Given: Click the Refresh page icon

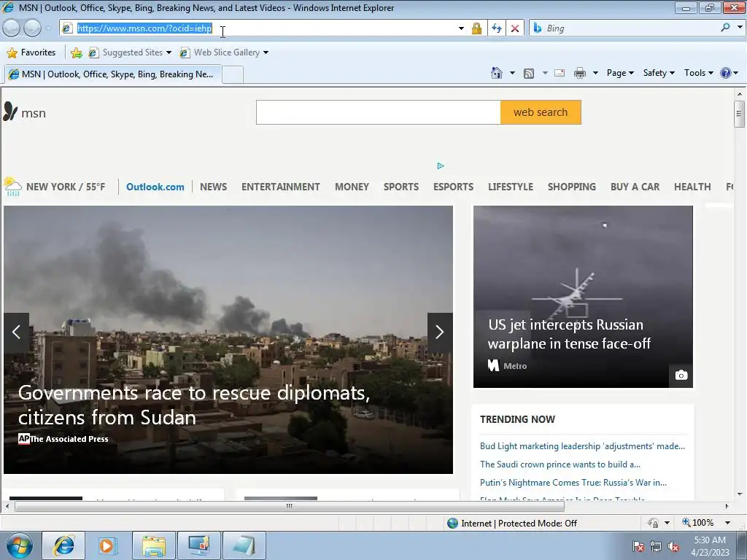Looking at the screenshot, I should tap(496, 28).
